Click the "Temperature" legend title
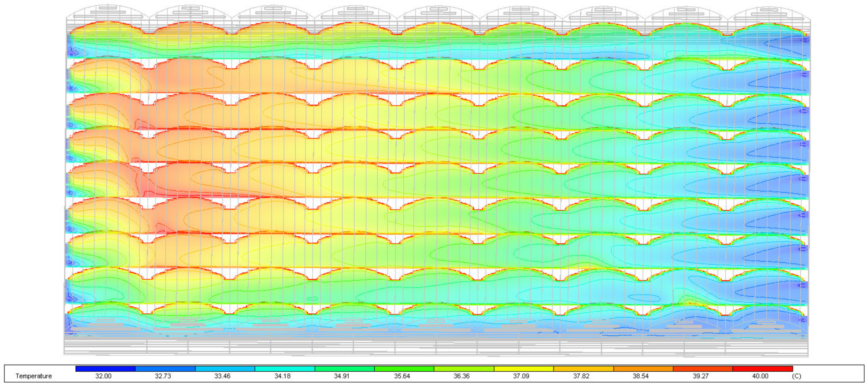The height and width of the screenshot is (386, 868). [x=34, y=376]
